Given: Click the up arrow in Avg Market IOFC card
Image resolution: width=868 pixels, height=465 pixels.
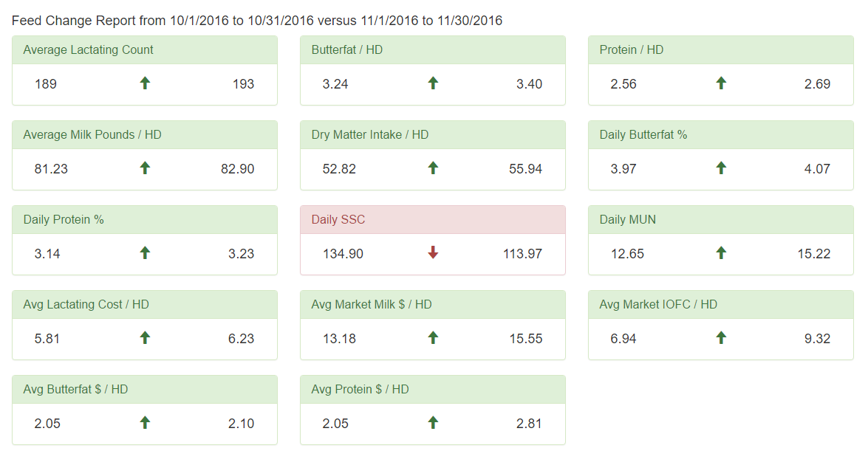Looking at the screenshot, I should tap(721, 338).
